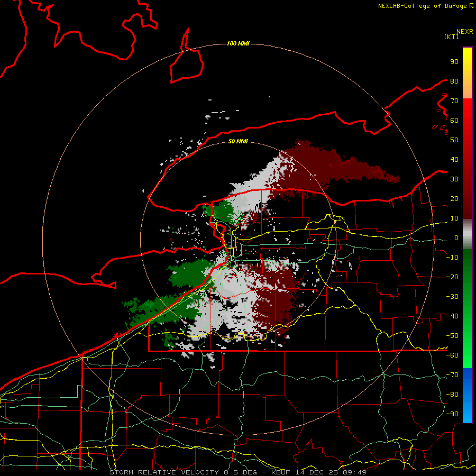Click the -20 value on the velocity scale
Viewport: 476px width, 476px height.
point(452,277)
